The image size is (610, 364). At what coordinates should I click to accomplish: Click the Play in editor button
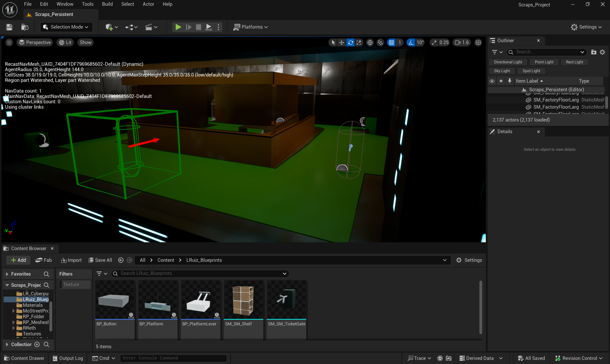178,27
